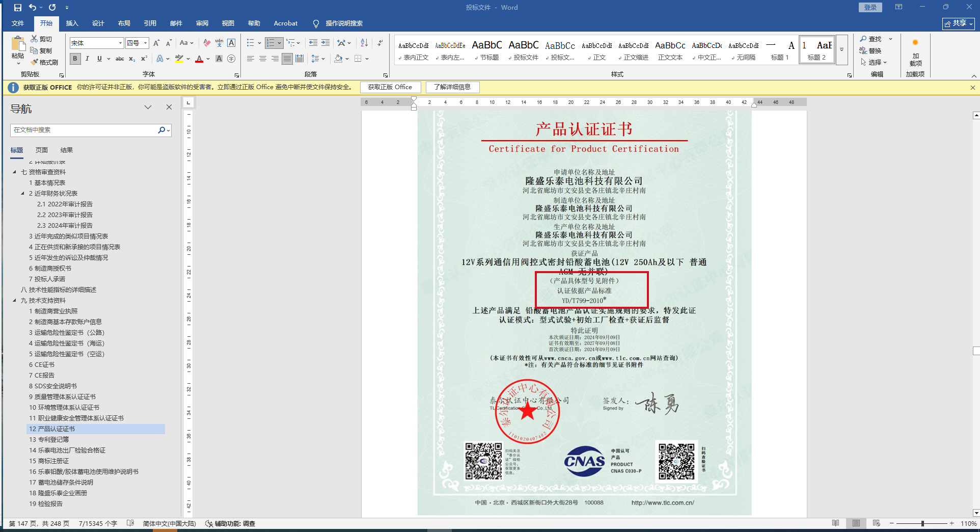Open the 加载项 add-ins button
The image size is (980, 532).
click(915, 53)
